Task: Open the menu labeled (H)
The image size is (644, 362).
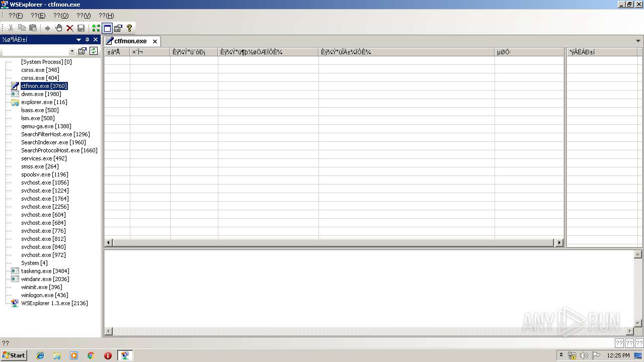Action: click(x=106, y=16)
